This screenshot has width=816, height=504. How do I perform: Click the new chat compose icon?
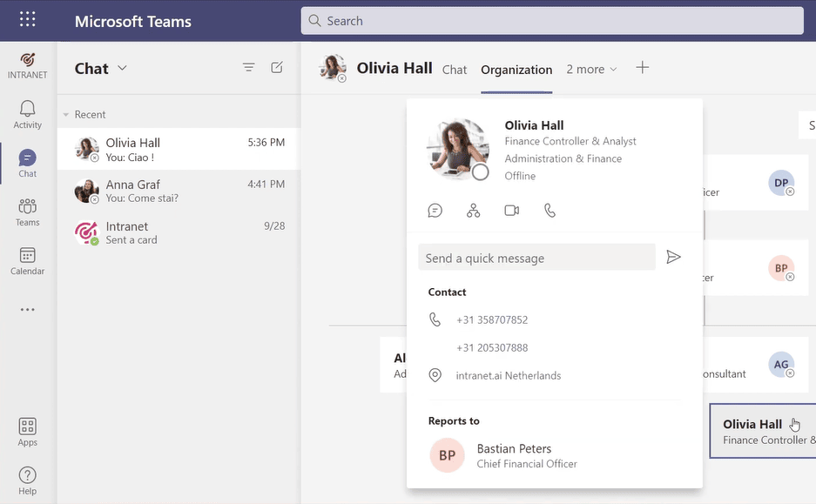tap(277, 68)
